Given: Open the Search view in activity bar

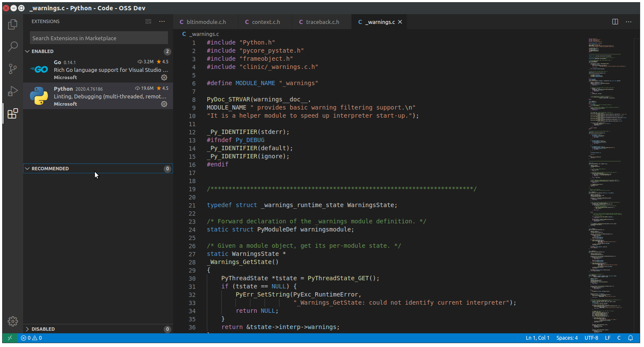Looking at the screenshot, I should click(x=13, y=47).
